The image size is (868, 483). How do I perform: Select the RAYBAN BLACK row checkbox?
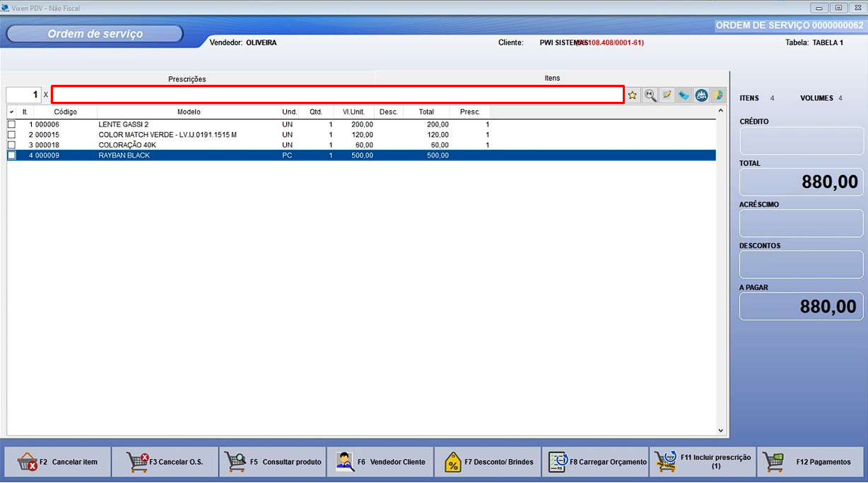tap(11, 156)
